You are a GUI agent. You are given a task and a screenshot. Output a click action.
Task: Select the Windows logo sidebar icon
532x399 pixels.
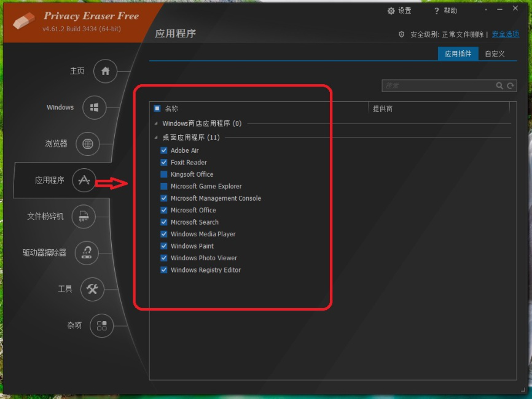pyautogui.click(x=95, y=107)
